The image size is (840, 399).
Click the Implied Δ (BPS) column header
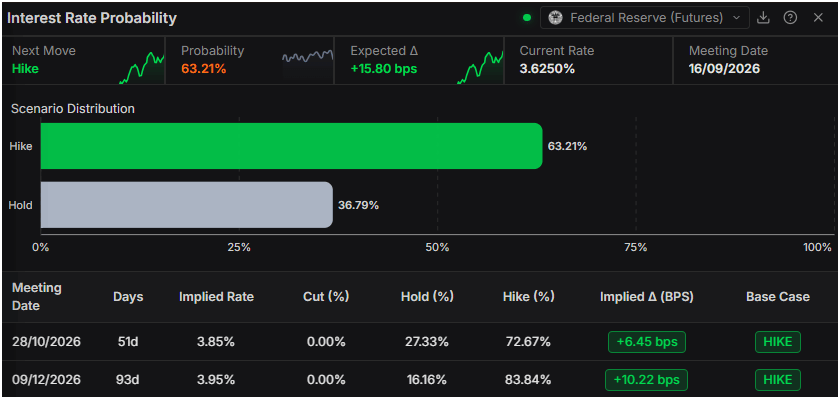point(647,297)
